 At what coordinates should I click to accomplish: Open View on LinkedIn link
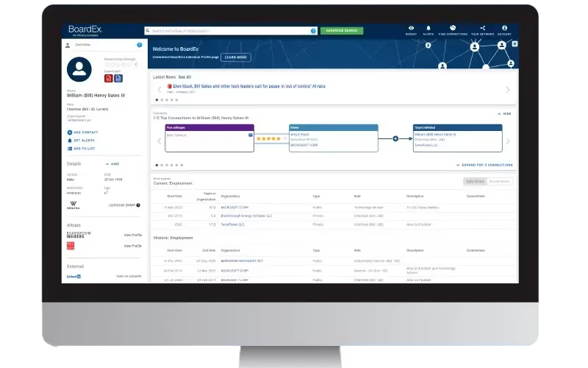[x=129, y=277]
